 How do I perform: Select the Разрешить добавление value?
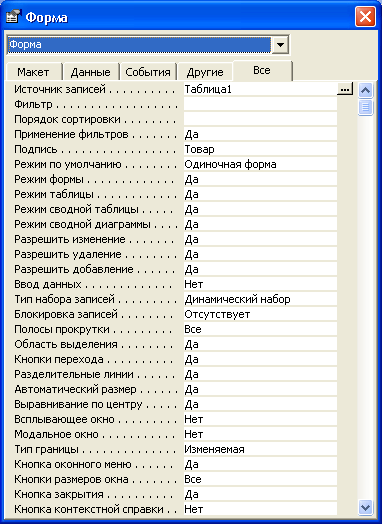click(x=260, y=269)
